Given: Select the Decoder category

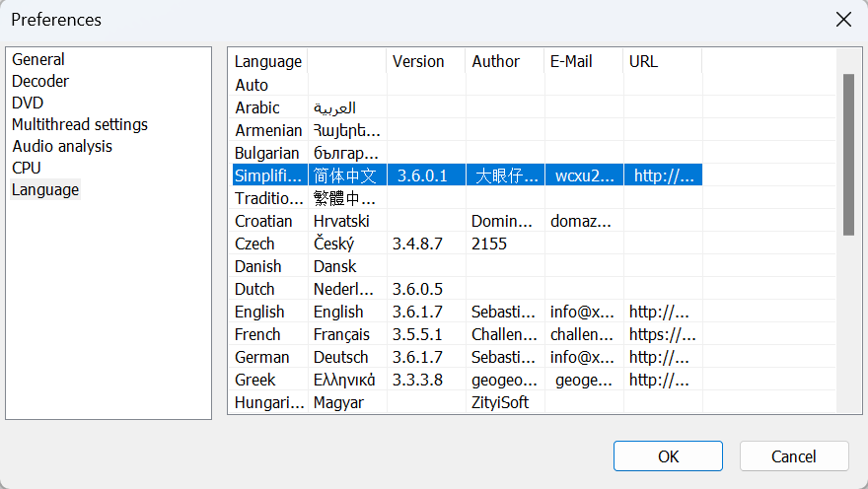Looking at the screenshot, I should 40,81.
